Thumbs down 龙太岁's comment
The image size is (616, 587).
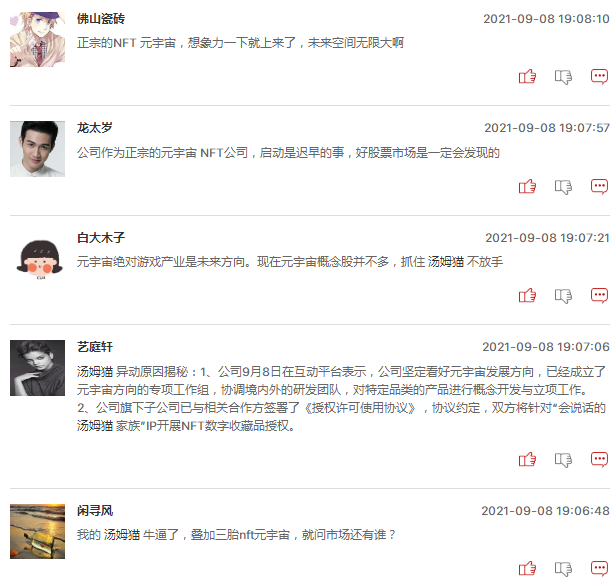coord(563,187)
